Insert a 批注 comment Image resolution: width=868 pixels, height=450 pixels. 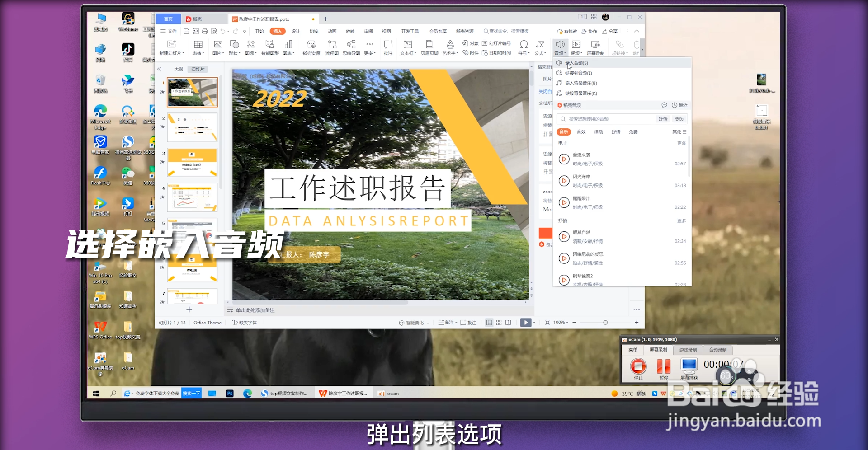click(387, 47)
